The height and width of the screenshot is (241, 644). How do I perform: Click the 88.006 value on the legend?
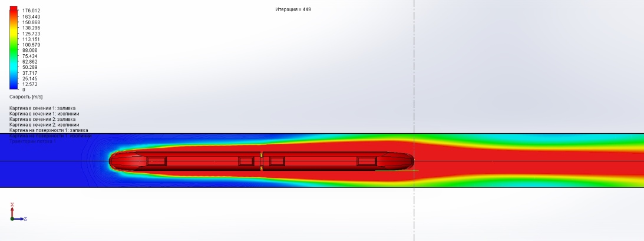coord(31,51)
